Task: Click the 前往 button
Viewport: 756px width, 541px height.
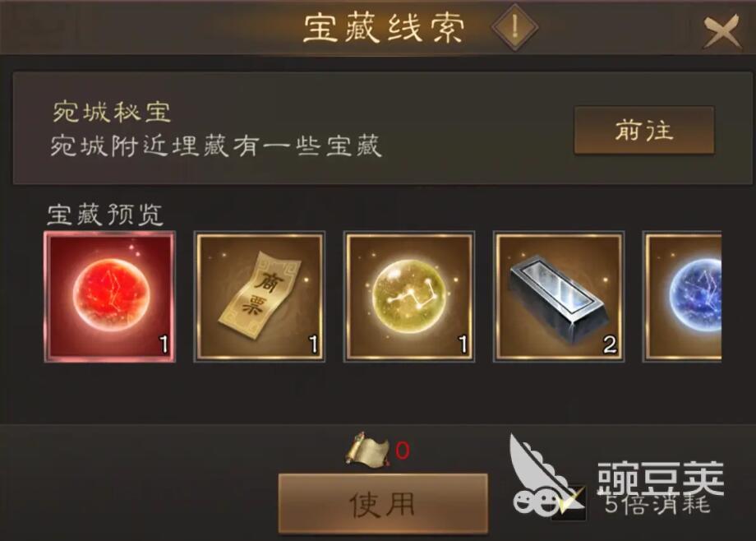Action: pos(643,130)
